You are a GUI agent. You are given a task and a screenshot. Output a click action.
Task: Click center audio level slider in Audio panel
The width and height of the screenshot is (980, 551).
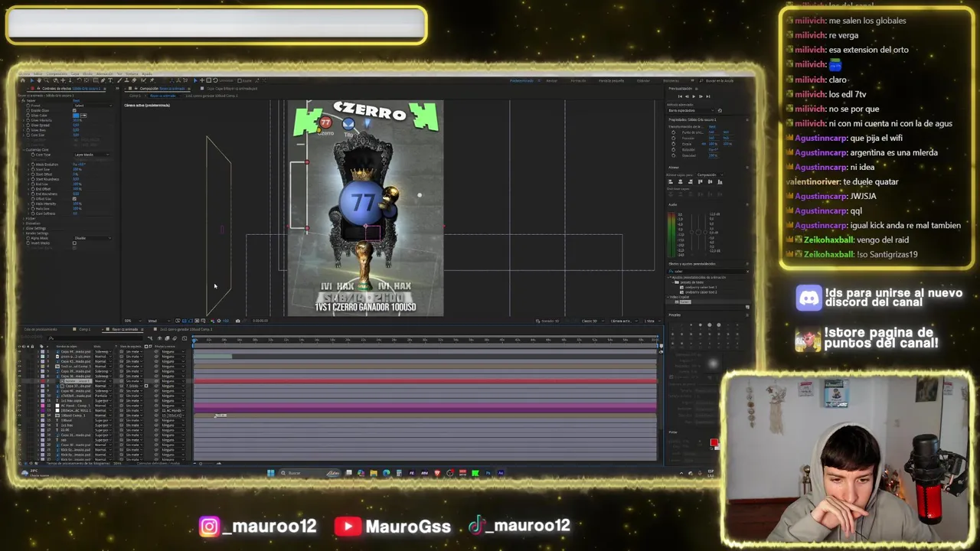[x=698, y=232]
